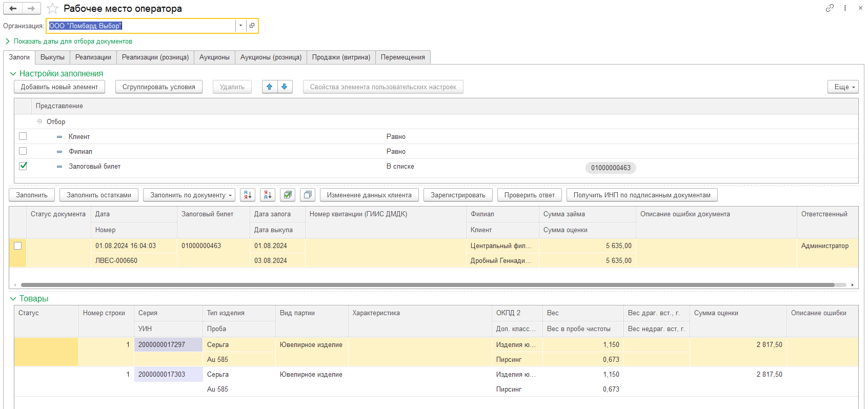Select the 01000000463 filter value tag
Screen dimensions: 868x409
pos(611,168)
